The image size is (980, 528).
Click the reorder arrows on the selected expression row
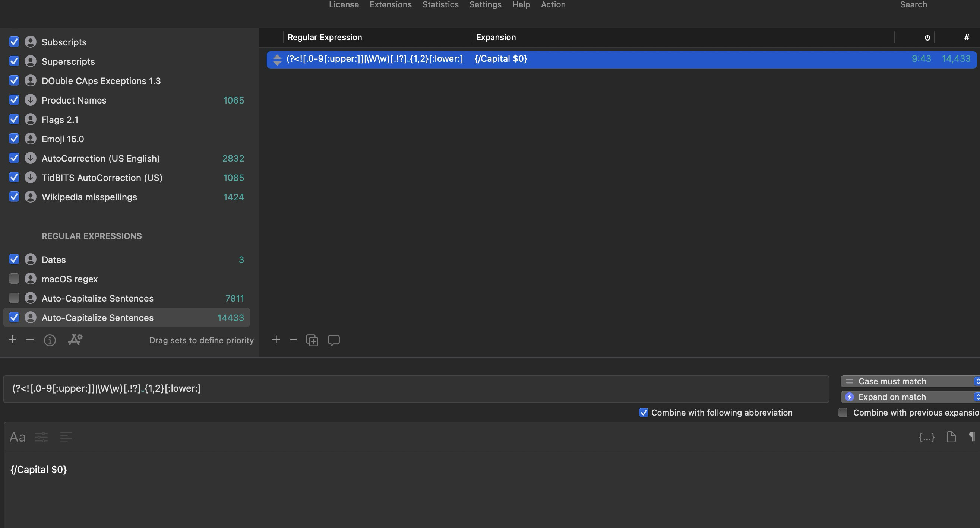pyautogui.click(x=277, y=60)
